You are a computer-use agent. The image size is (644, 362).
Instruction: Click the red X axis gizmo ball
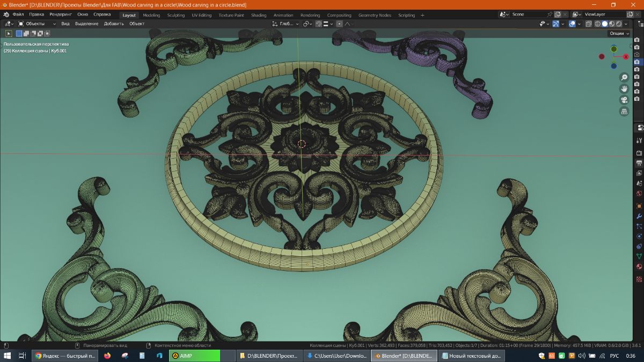[626, 56]
